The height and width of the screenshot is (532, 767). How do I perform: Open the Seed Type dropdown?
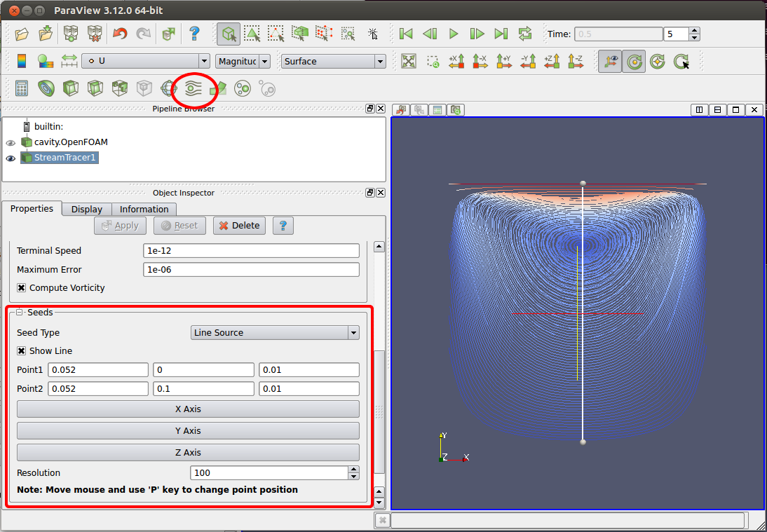pyautogui.click(x=275, y=332)
